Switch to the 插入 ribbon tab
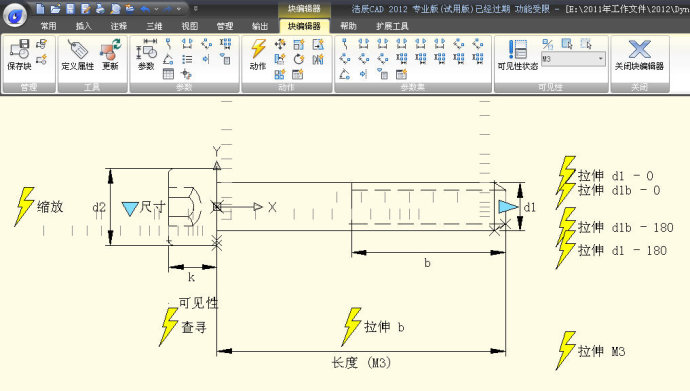Screen dimensions: 690x391 point(84,26)
